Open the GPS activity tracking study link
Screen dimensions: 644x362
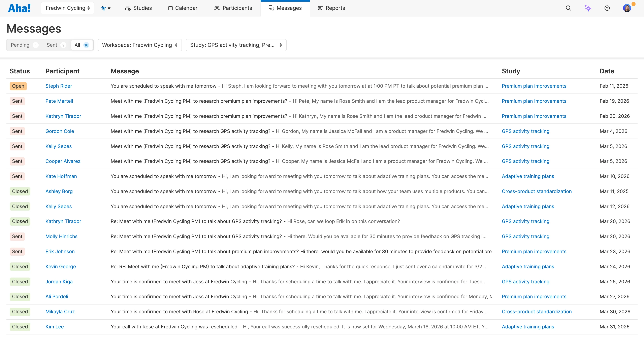tap(525, 131)
